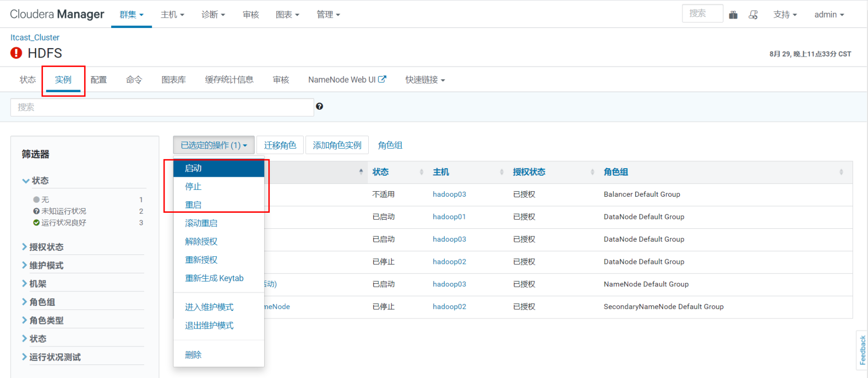Choose 重新授权 in the actions menu
Screen dimensions: 868x378
219,260
